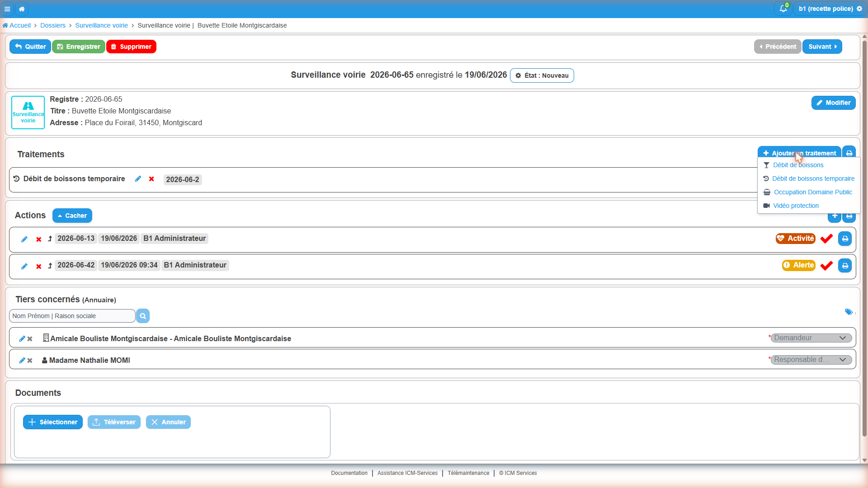The image size is (868, 488).
Task: Toggle validation checkmark for Alerte action
Action: (x=826, y=265)
